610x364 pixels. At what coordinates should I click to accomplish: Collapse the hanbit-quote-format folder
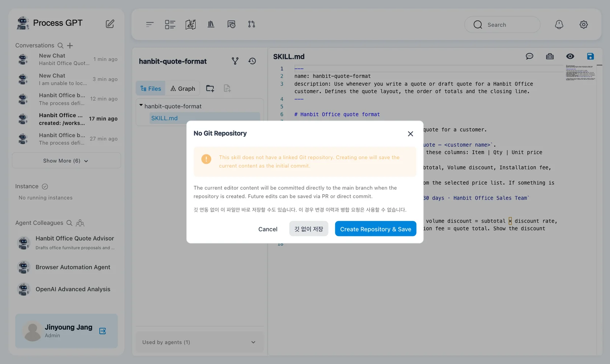click(141, 105)
